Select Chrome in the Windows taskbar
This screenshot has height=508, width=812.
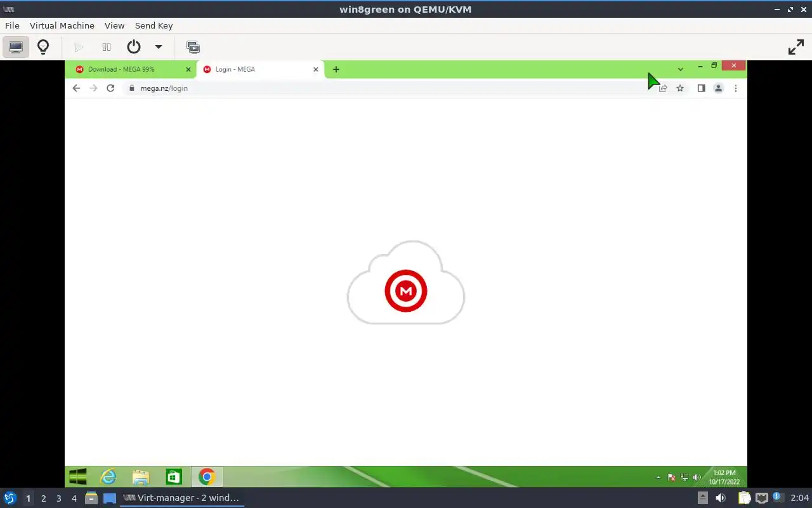[207, 477]
